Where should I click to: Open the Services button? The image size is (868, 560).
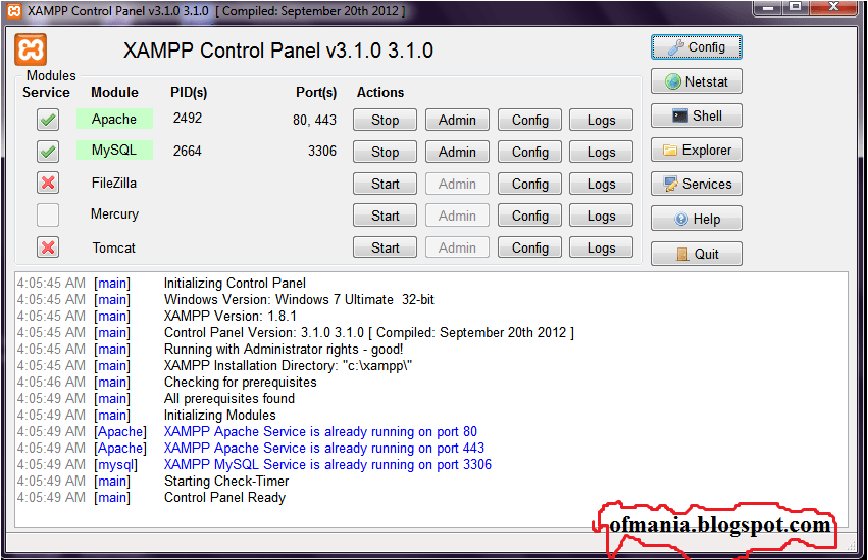696,184
